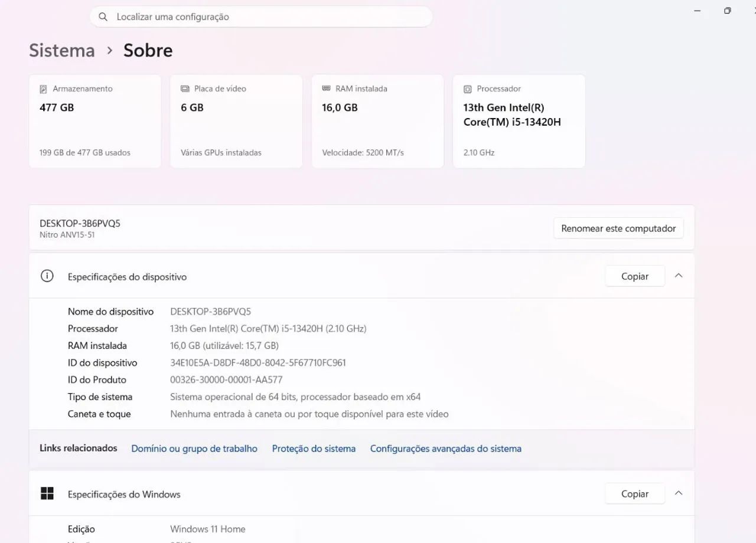This screenshot has height=543, width=756.
Task: Click the Windows 11 Home edition value
Action: (208, 529)
